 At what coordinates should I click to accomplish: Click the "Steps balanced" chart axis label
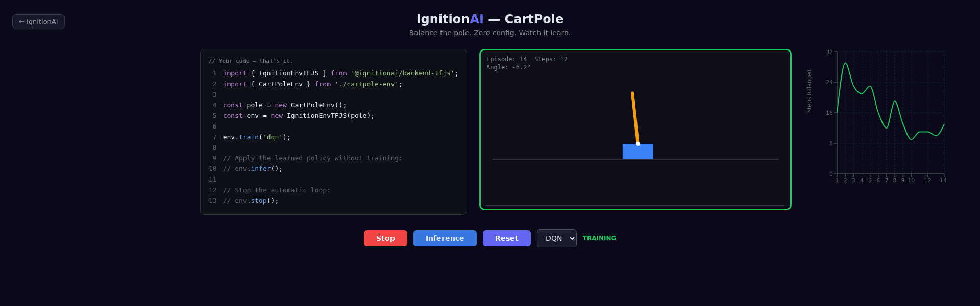809,91
